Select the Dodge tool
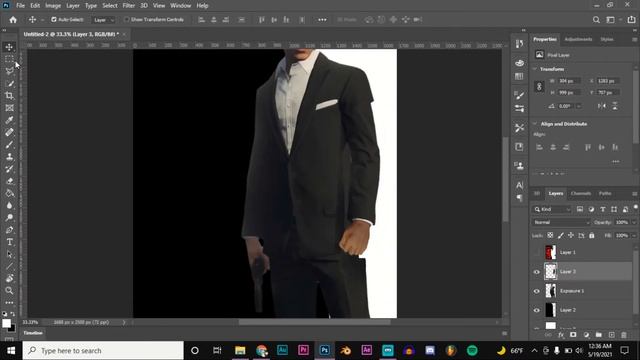Image resolution: width=640 pixels, height=360 pixels. (x=9, y=218)
